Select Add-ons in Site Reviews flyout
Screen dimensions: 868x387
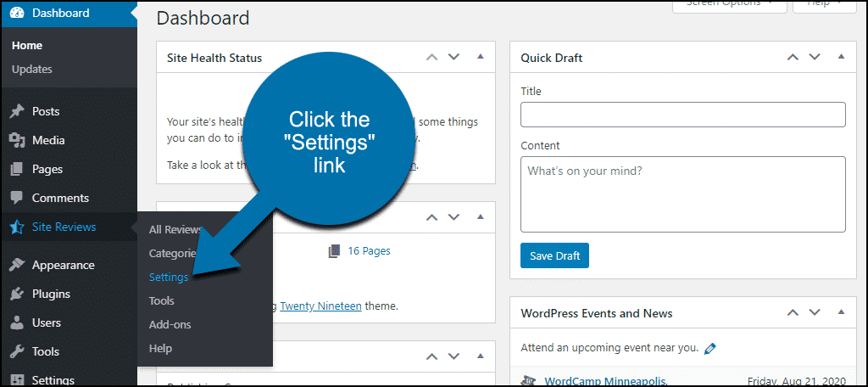point(170,325)
